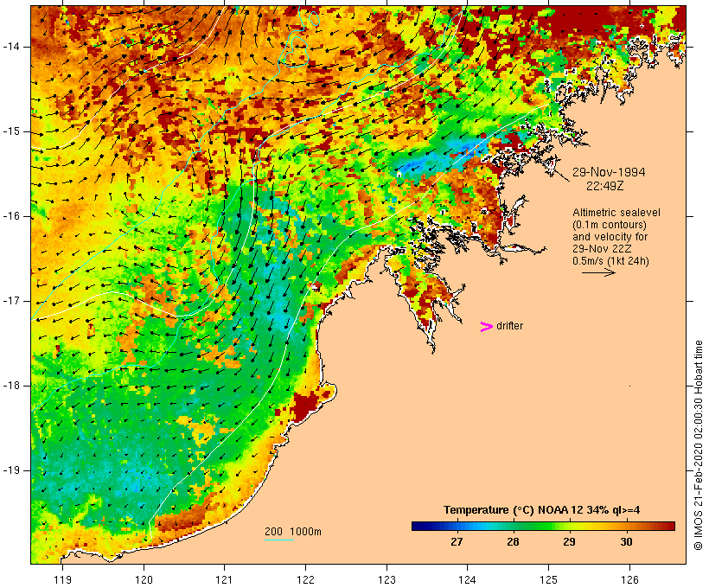Click the '119' longitude axis label
Image resolution: width=709 pixels, height=588 pixels.
63,579
